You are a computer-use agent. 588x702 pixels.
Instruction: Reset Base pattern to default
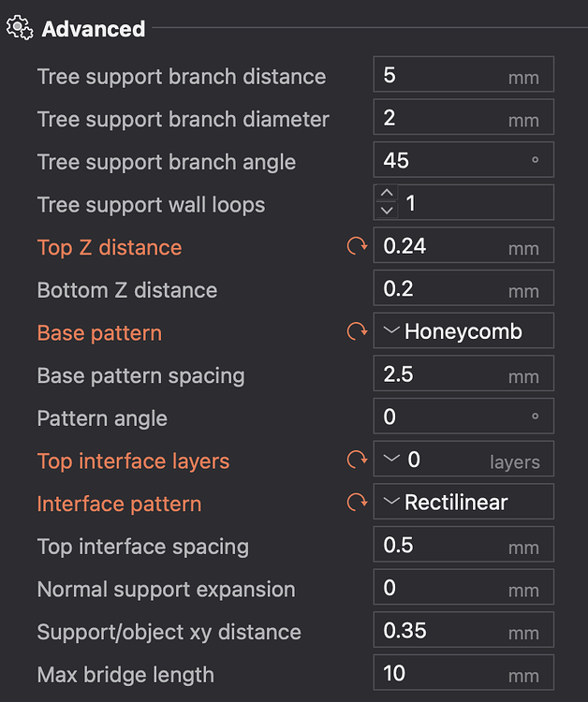point(357,331)
